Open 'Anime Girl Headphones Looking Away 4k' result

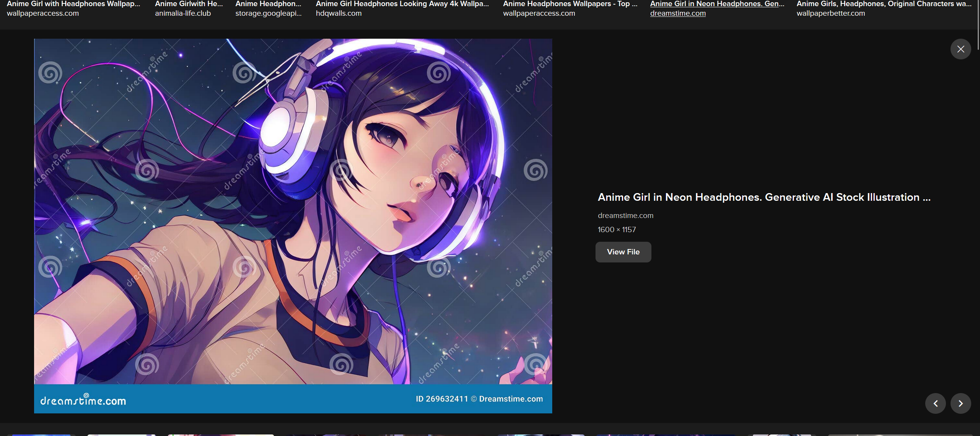click(402, 4)
